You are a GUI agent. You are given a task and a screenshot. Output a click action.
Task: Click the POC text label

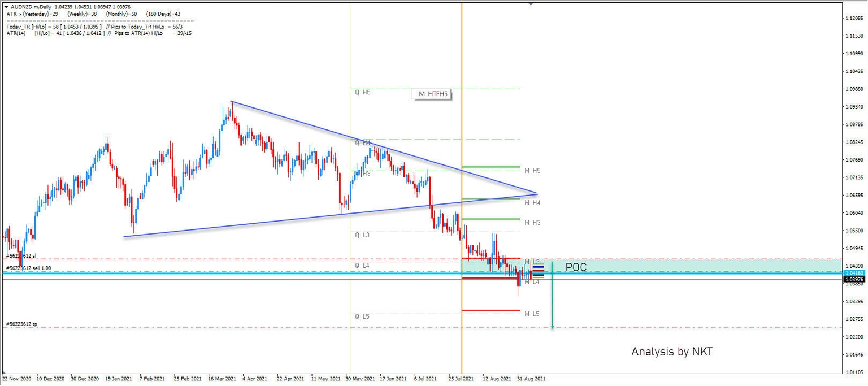pyautogui.click(x=576, y=267)
